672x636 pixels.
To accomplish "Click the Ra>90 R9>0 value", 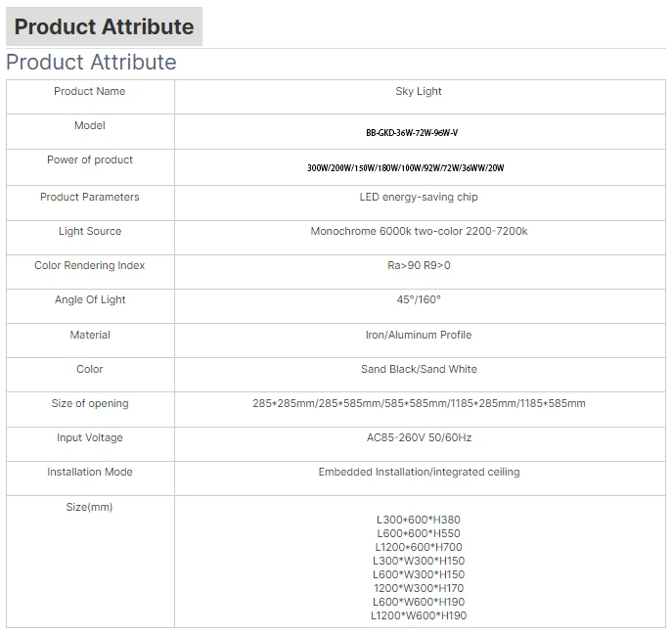I will tap(419, 266).
